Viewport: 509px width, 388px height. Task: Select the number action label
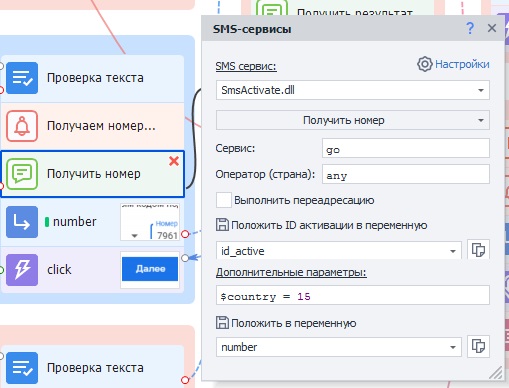point(75,222)
